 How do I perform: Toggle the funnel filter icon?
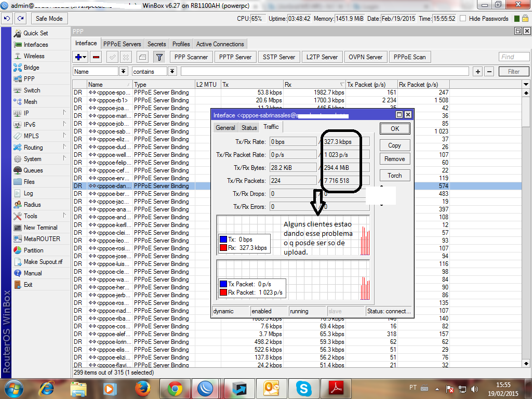click(159, 57)
